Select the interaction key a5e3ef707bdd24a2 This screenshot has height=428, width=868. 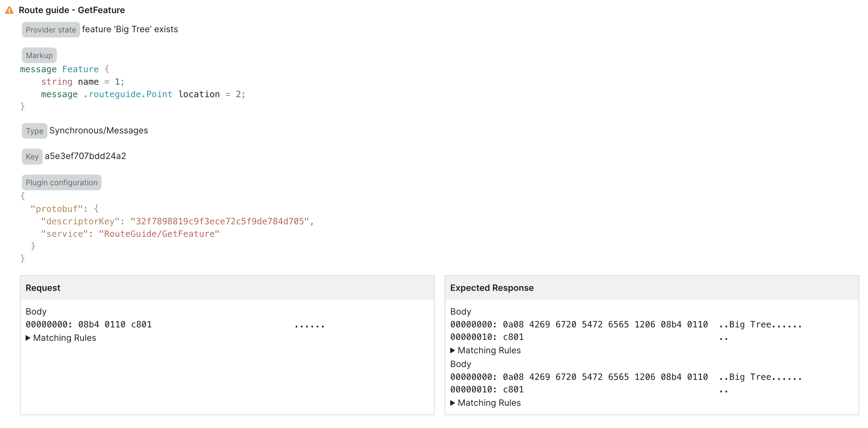(85, 156)
